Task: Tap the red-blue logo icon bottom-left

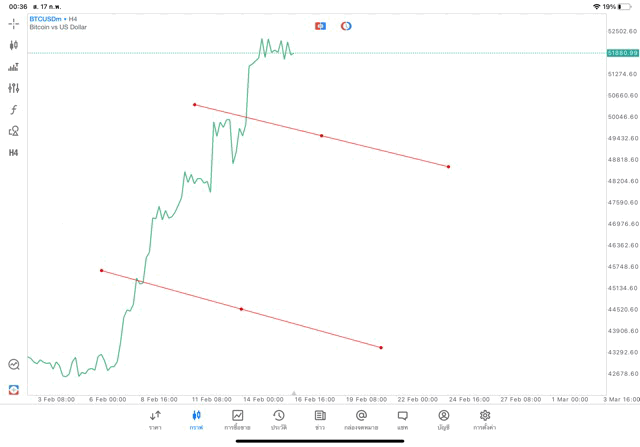Action: pyautogui.click(x=14, y=389)
